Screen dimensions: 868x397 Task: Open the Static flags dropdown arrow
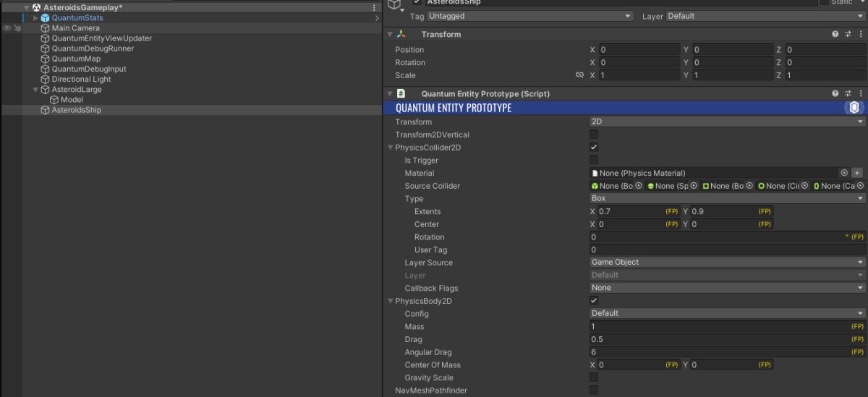pos(861,2)
